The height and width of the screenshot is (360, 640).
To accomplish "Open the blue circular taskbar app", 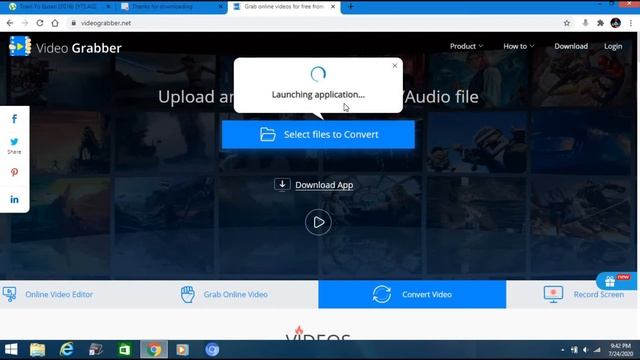I will coord(212,350).
